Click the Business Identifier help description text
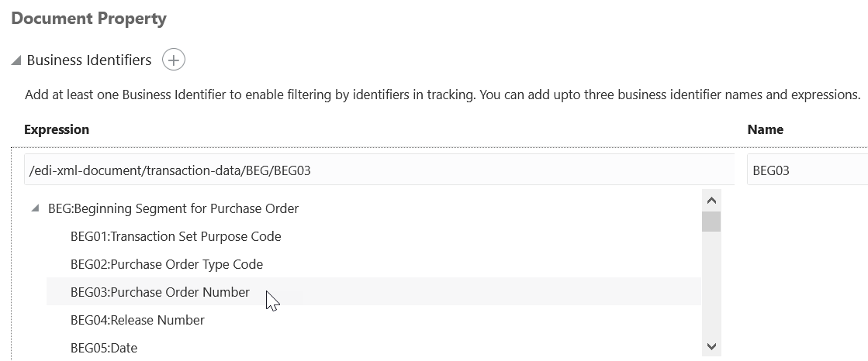The image size is (868, 361). [x=442, y=95]
